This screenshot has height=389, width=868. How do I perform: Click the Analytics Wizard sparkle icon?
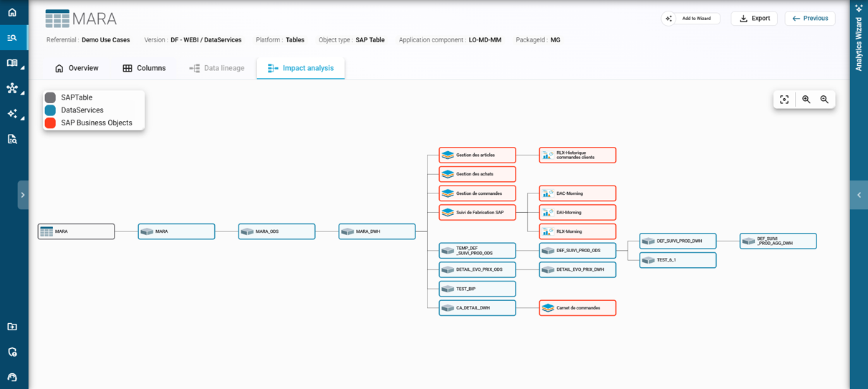(859, 9)
